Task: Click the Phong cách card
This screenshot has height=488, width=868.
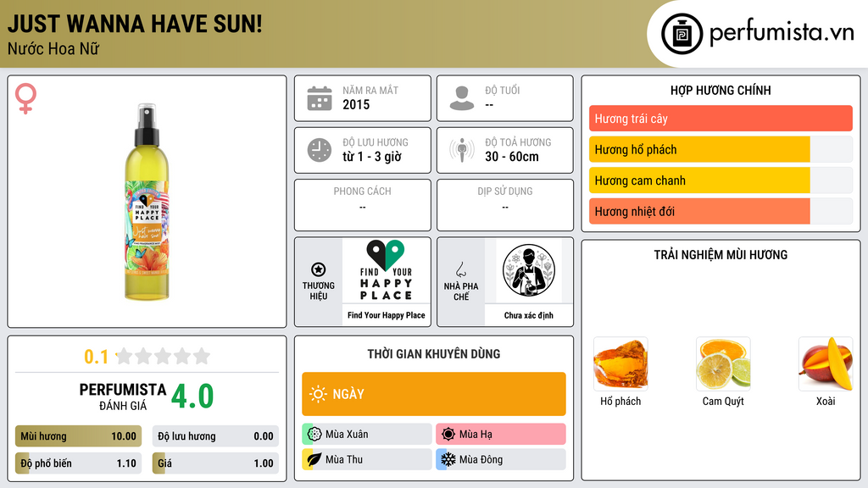Action: pos(363,205)
